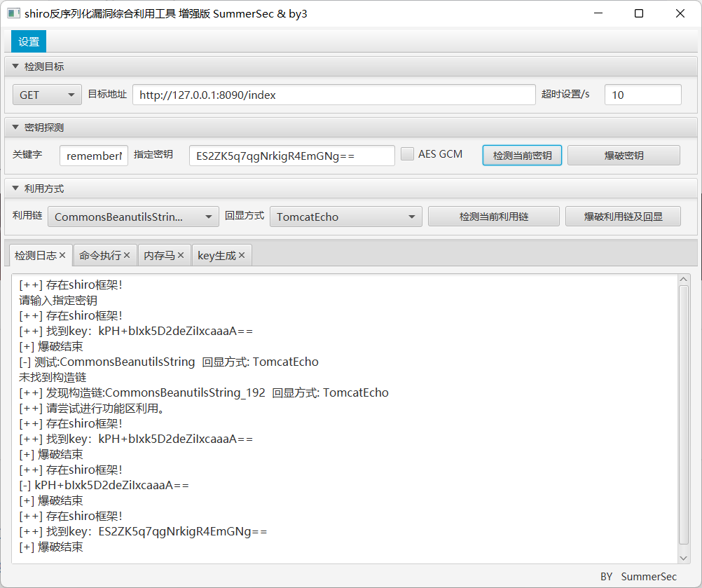The image size is (702, 588).
Task: Click log line 测试:CommonsBeanutilsString 回显方式: TomcatEcho
Action: point(169,362)
